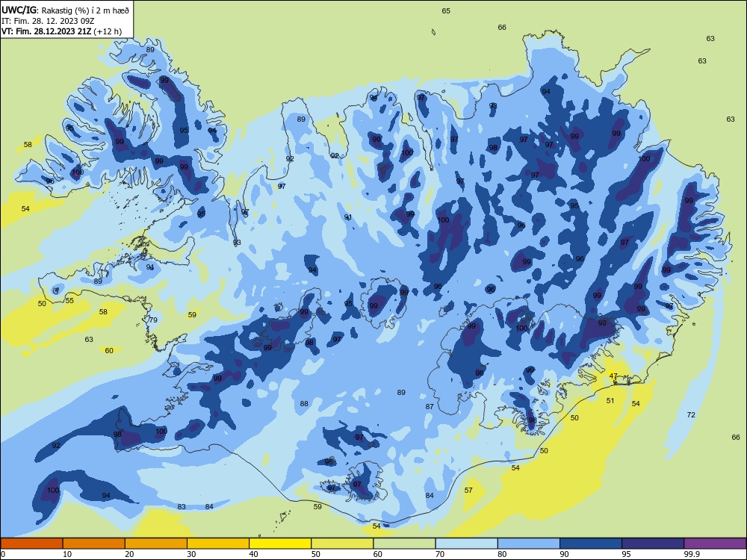747x560 pixels.
Task: Click the 10–20 orange legend swatch
Action: click(x=94, y=544)
